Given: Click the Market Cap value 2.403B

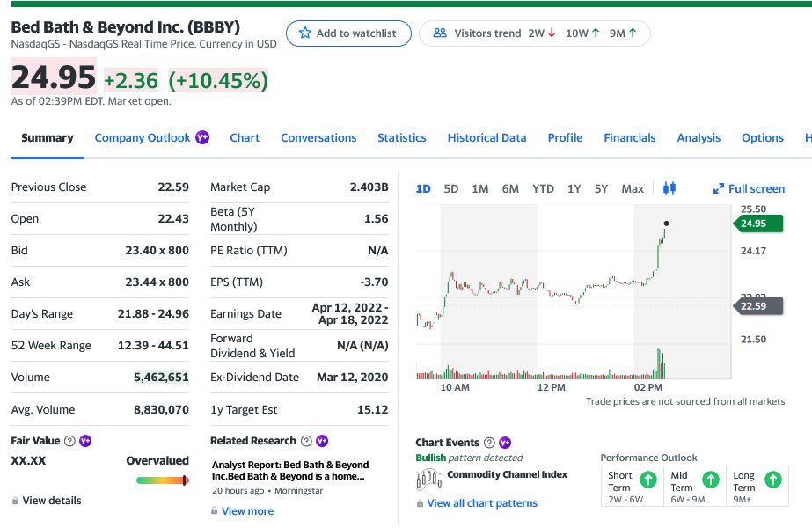Looking at the screenshot, I should coord(369,187).
